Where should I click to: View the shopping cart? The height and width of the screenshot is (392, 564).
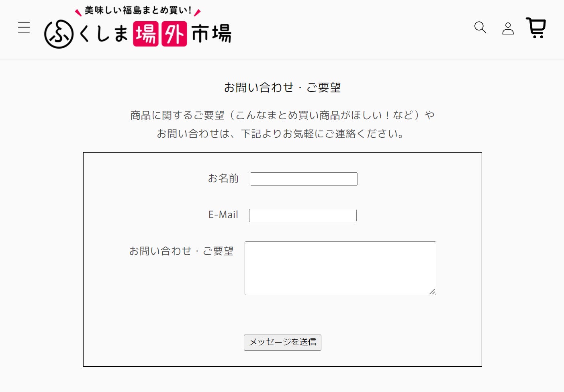click(536, 28)
